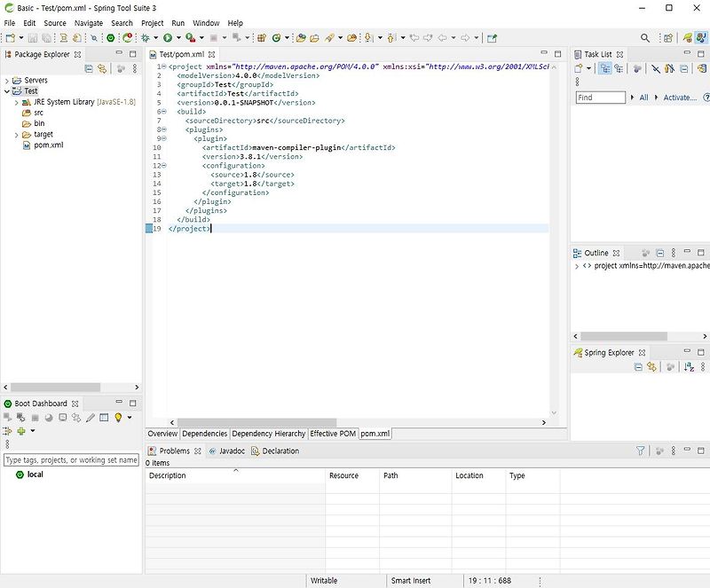
Task: Toggle fold marker at build line 6
Action: coord(163,112)
